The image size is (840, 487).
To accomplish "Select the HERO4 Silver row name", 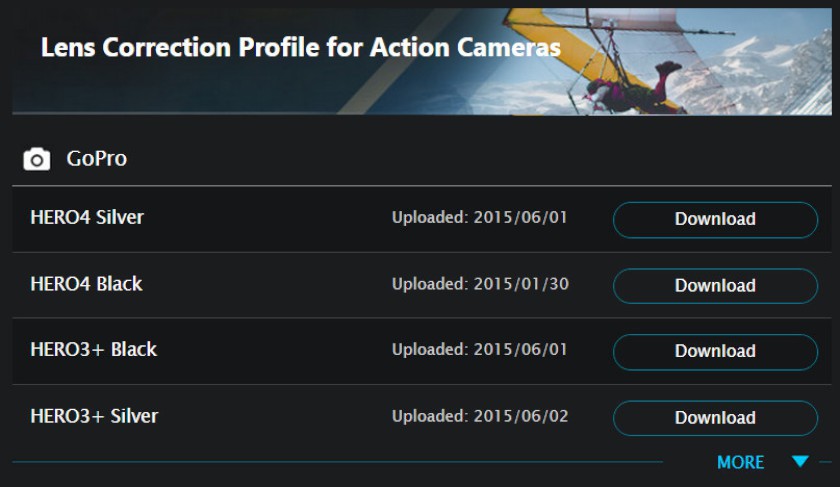I will coord(87,218).
